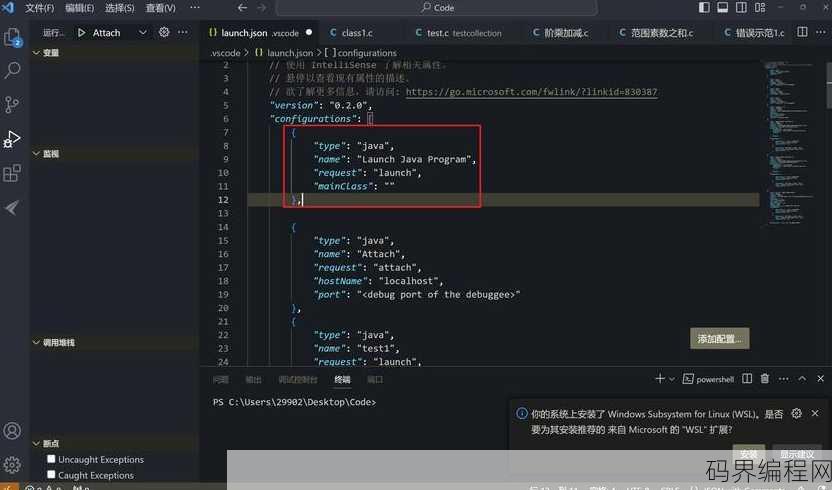
Task: Open the 选择(S) menu
Action: 119,8
